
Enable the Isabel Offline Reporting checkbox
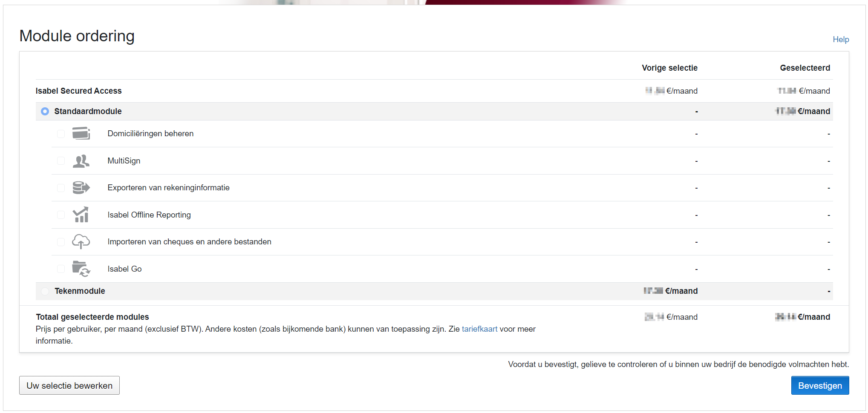point(61,215)
